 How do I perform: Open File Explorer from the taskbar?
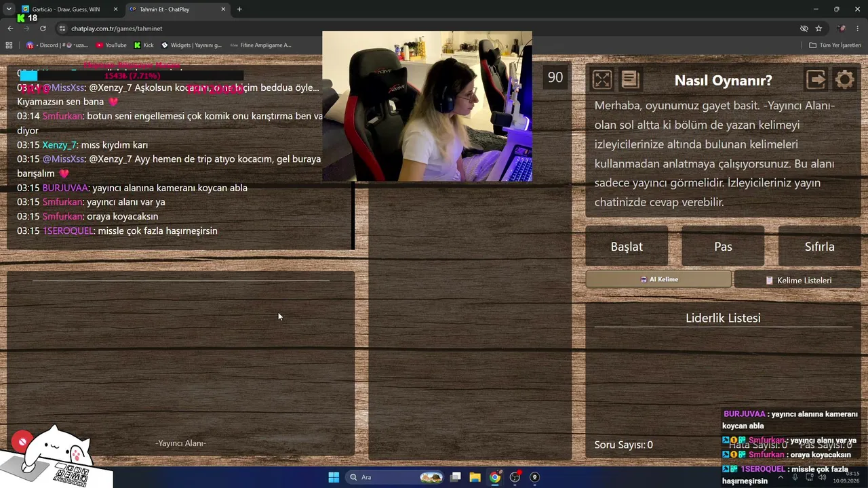tap(475, 477)
